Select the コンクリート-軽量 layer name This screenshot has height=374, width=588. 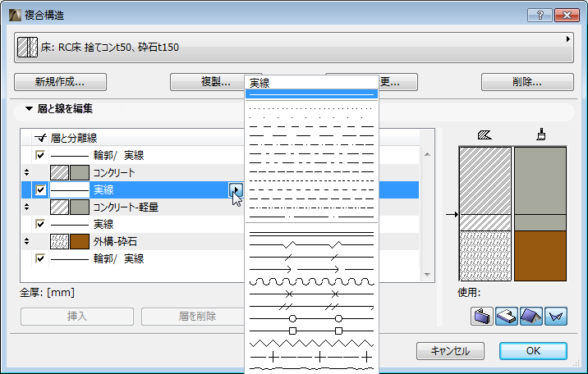(126, 207)
